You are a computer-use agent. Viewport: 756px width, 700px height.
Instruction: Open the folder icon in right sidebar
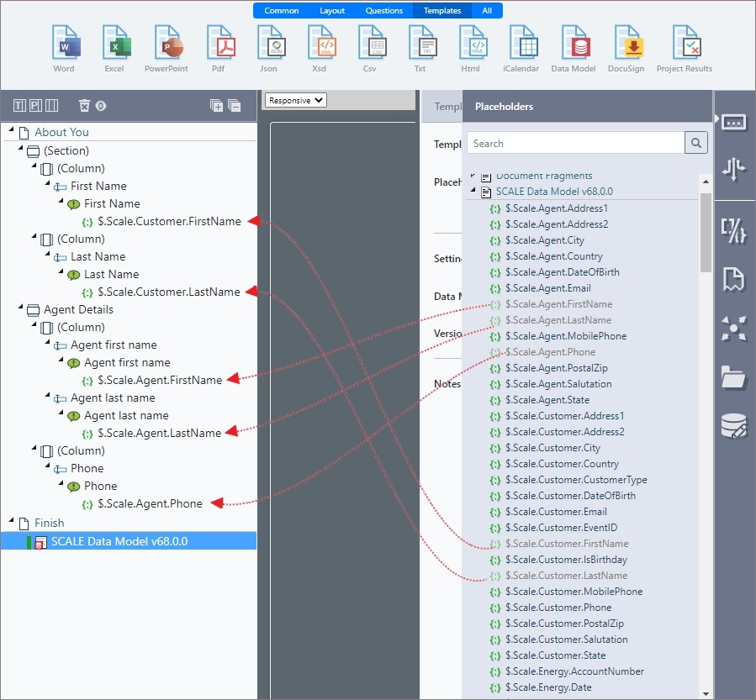pos(733,378)
